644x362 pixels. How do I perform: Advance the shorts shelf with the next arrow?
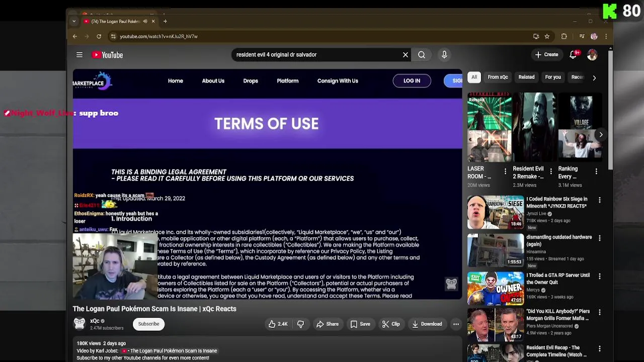[x=601, y=134]
